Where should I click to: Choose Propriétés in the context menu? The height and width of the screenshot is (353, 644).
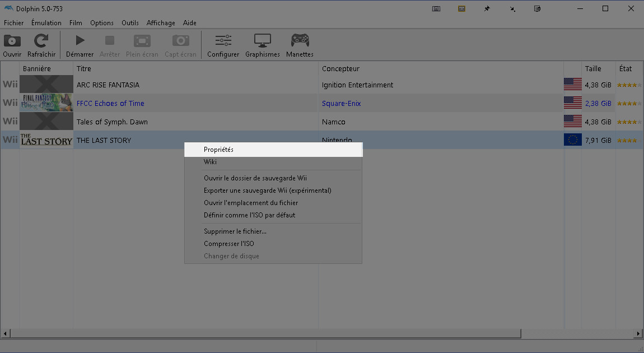(273, 150)
